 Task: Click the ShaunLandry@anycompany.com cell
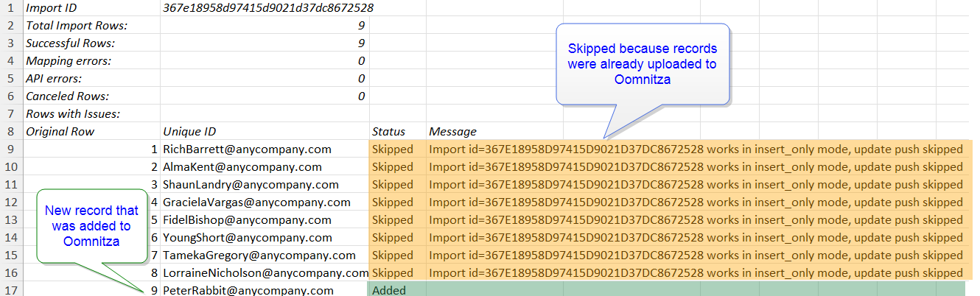(251, 185)
